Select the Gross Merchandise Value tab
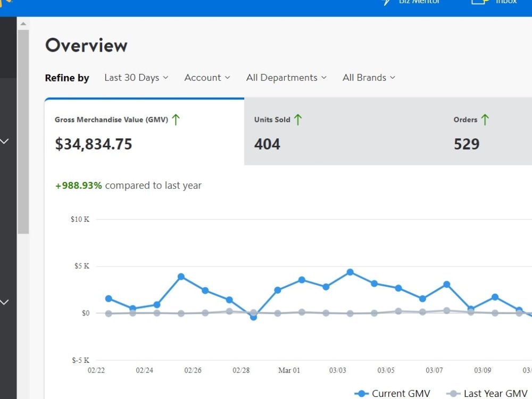 point(144,131)
